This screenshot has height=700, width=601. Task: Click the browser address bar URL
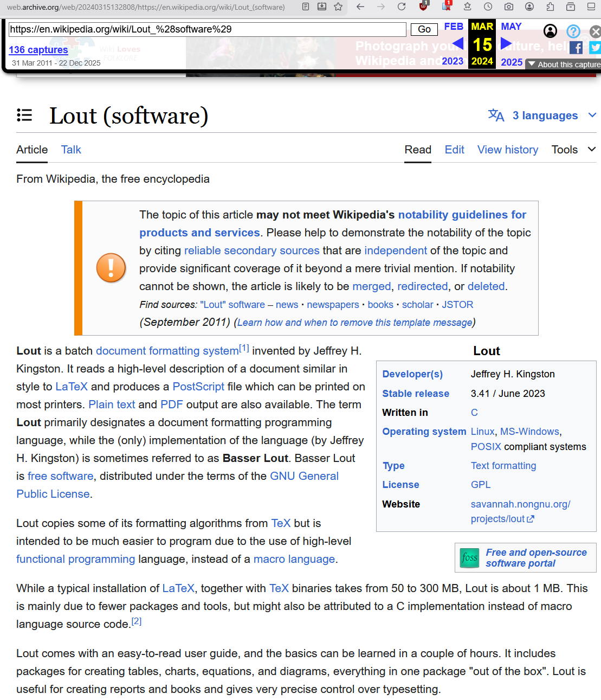146,7
